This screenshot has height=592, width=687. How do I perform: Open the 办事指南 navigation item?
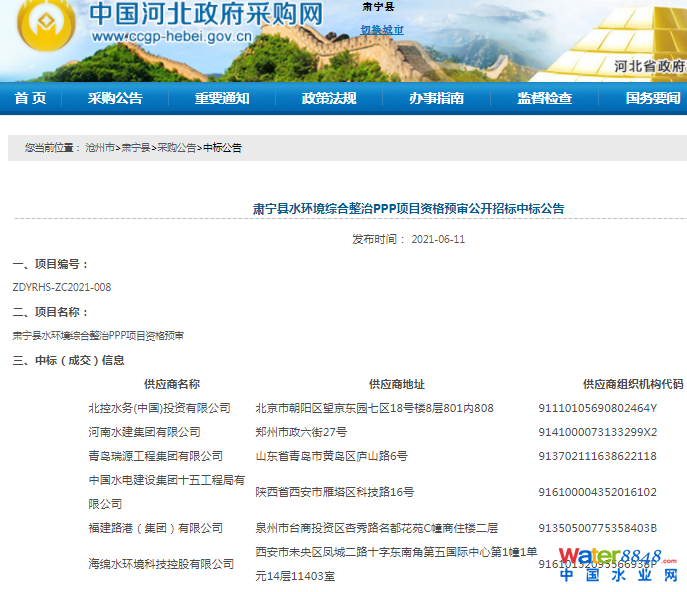[436, 98]
